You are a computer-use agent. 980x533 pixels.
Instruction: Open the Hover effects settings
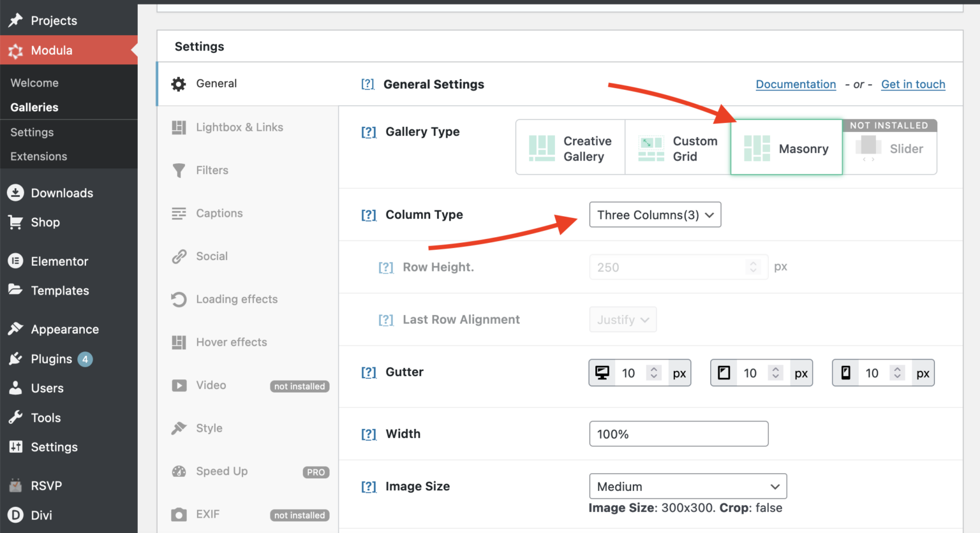pyautogui.click(x=179, y=342)
